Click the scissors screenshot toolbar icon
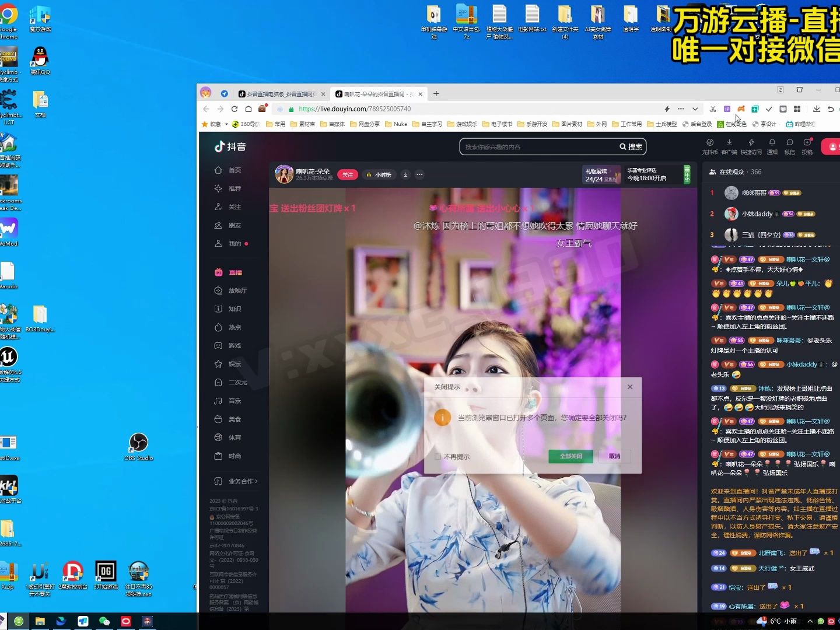This screenshot has height=630, width=840. point(713,109)
